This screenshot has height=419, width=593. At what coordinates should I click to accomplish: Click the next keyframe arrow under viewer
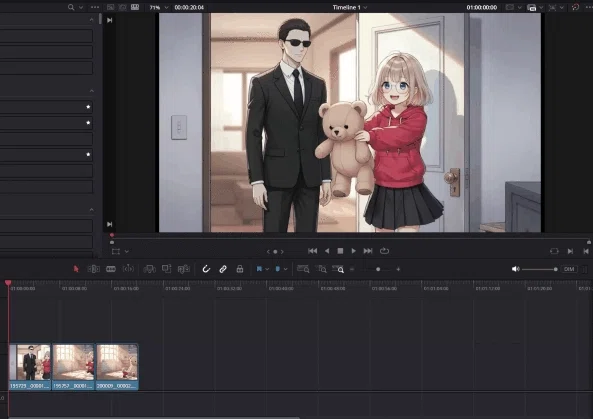point(282,251)
